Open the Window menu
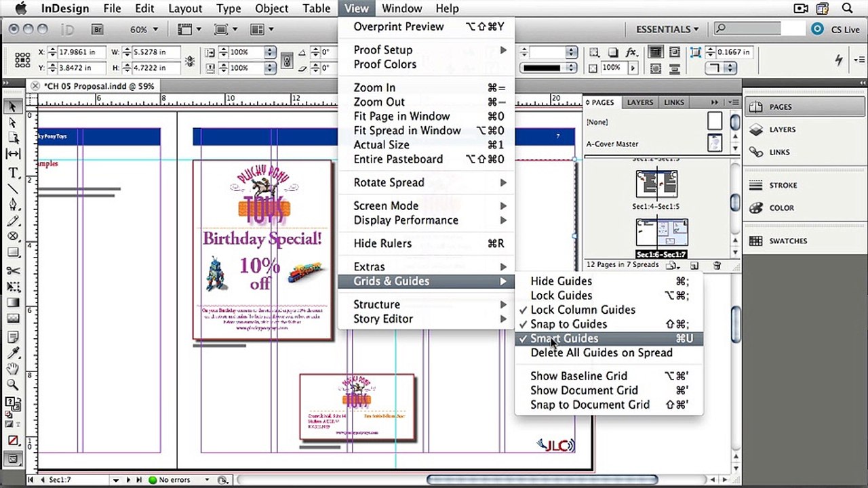The image size is (868, 488). (401, 9)
